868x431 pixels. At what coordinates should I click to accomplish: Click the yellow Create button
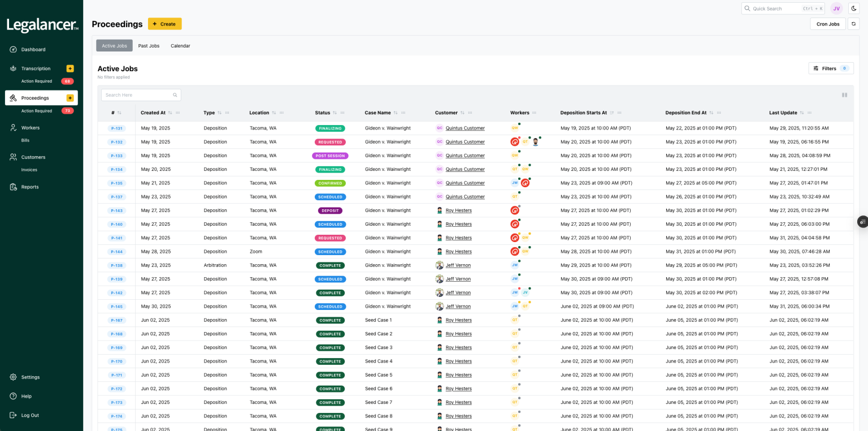(164, 24)
